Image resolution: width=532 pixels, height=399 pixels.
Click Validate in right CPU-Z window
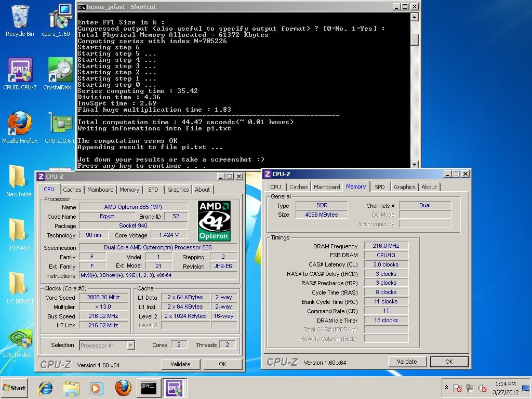407,362
